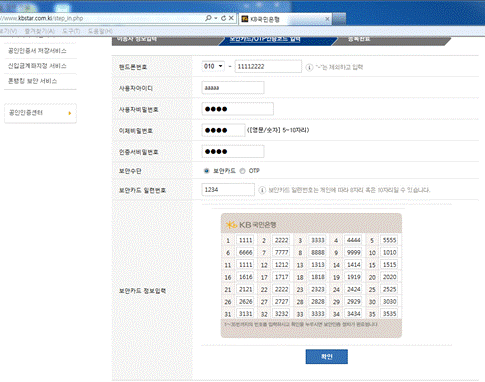Click security card cell number 25 with 2525

coord(389,289)
